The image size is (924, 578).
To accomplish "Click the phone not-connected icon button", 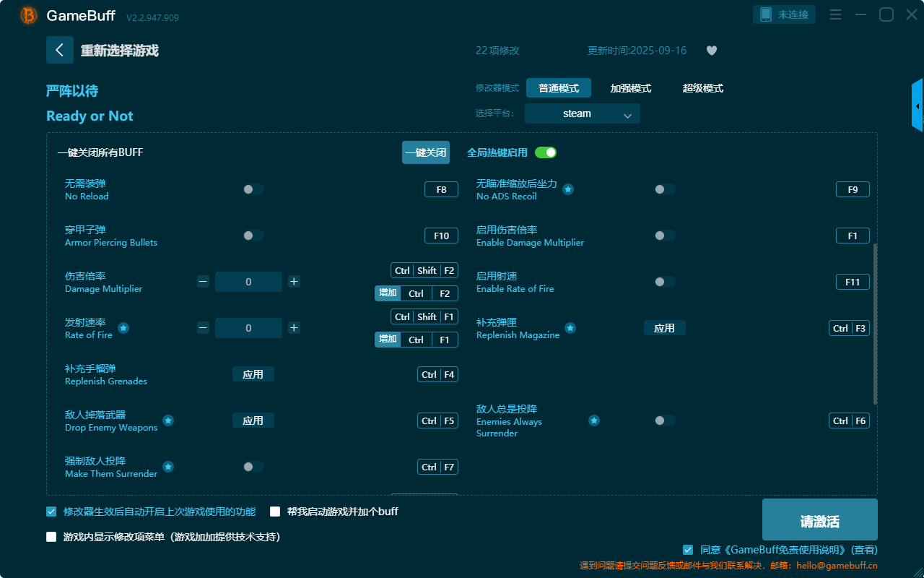I will pyautogui.click(x=785, y=14).
